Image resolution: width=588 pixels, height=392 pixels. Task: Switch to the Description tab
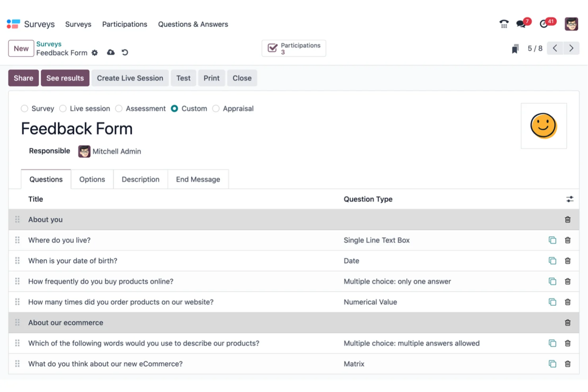(x=141, y=180)
